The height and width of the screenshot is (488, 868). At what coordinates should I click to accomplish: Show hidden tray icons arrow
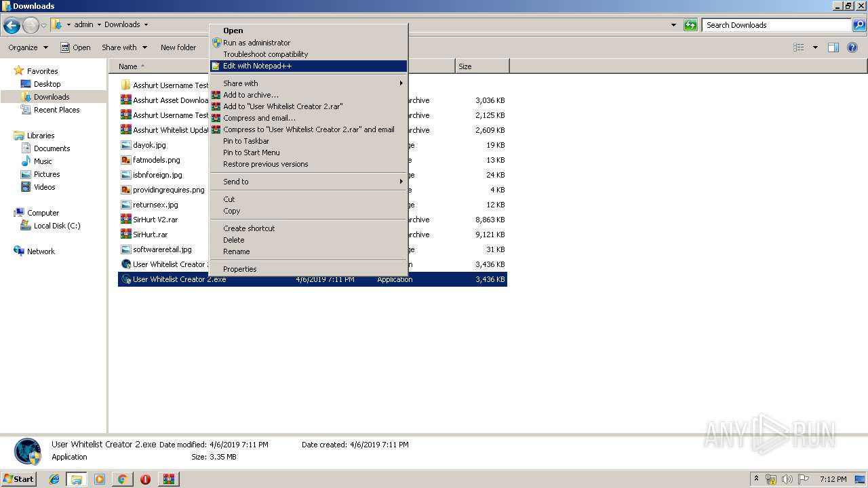[757, 479]
